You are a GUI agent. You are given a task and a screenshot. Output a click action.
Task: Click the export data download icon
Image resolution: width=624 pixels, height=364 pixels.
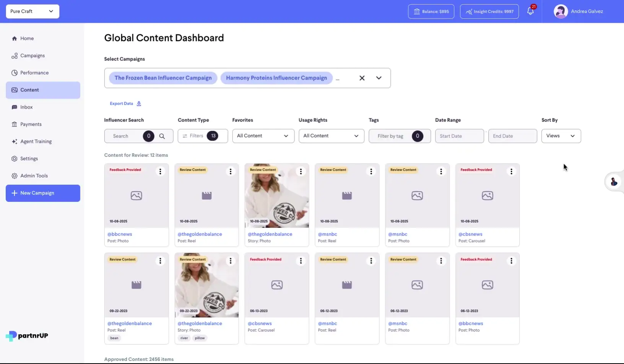(139, 104)
